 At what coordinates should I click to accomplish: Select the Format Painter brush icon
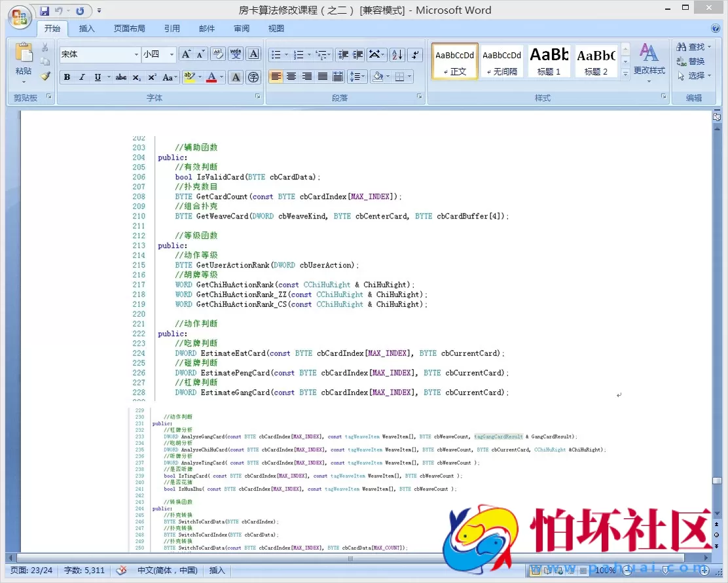45,76
